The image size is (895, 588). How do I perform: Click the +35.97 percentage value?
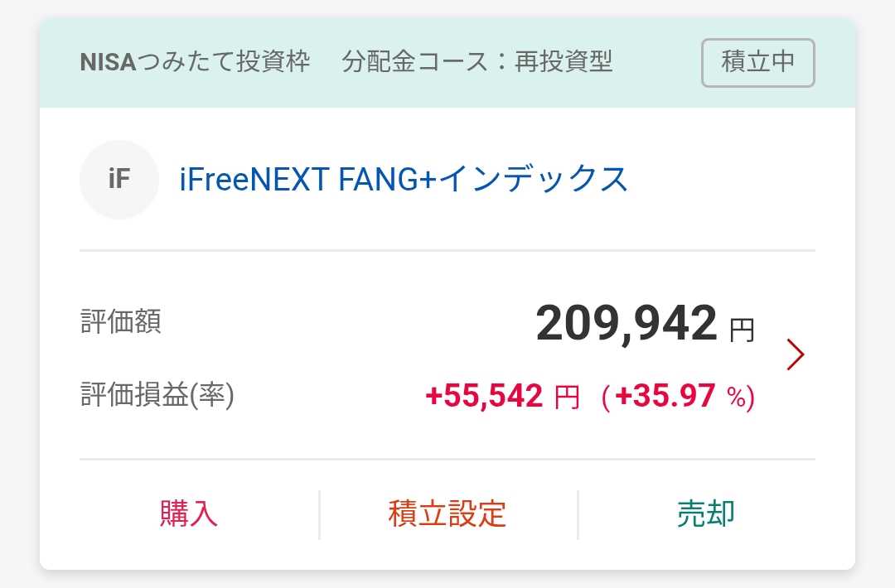[x=665, y=398]
